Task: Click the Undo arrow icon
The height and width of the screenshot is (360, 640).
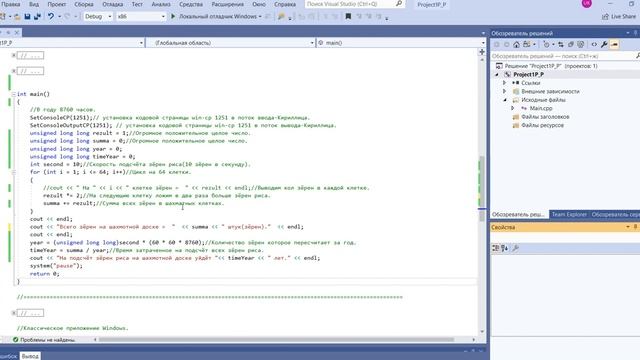Action: (x=51, y=16)
